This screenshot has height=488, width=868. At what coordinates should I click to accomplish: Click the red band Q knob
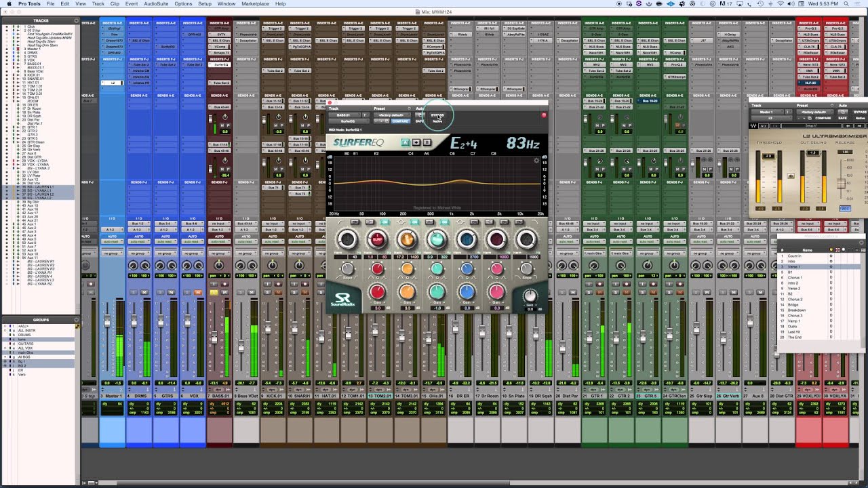pos(377,270)
